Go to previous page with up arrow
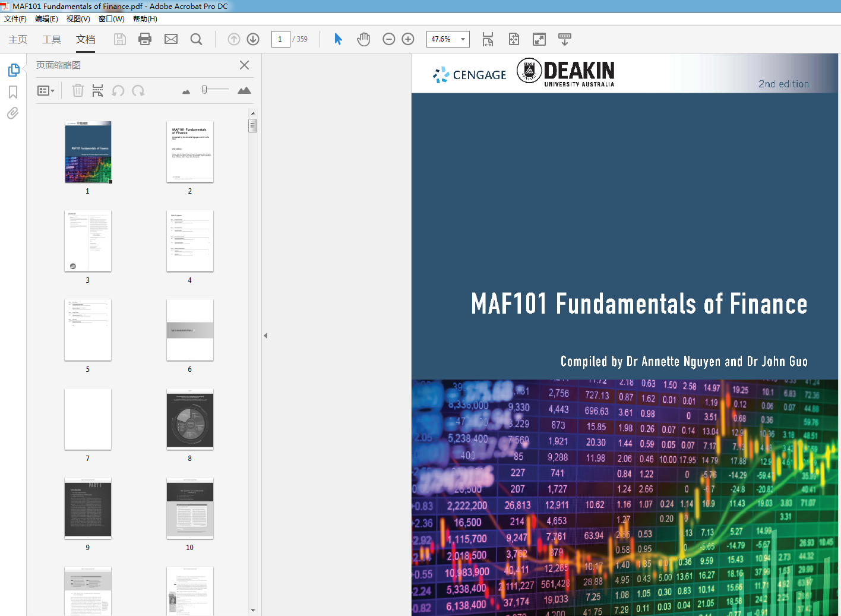 click(234, 39)
